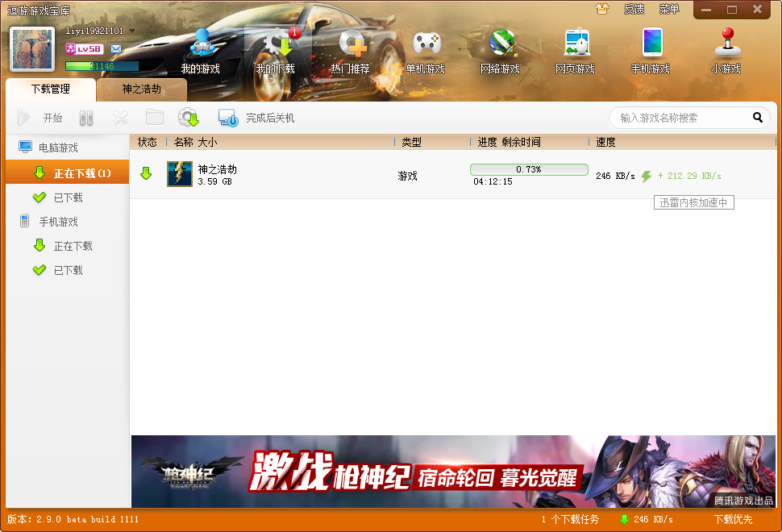Open the 单机游戏 gamepad section
This screenshot has width=782, height=532.
tap(426, 52)
